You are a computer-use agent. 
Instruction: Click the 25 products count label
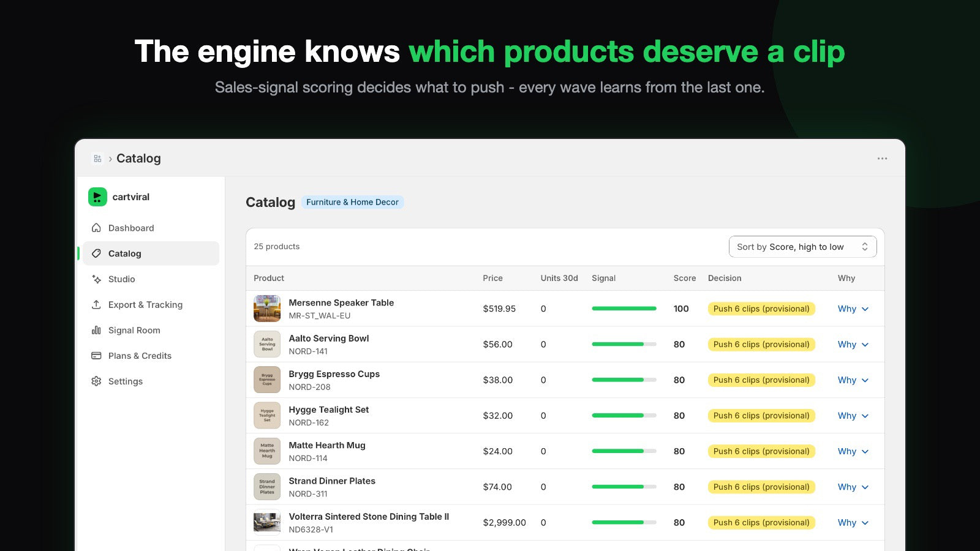coord(277,246)
